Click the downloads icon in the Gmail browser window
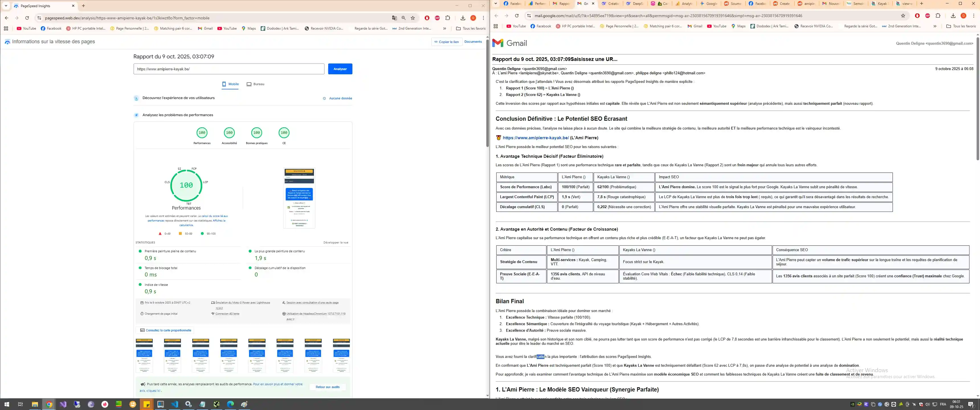 point(953,16)
